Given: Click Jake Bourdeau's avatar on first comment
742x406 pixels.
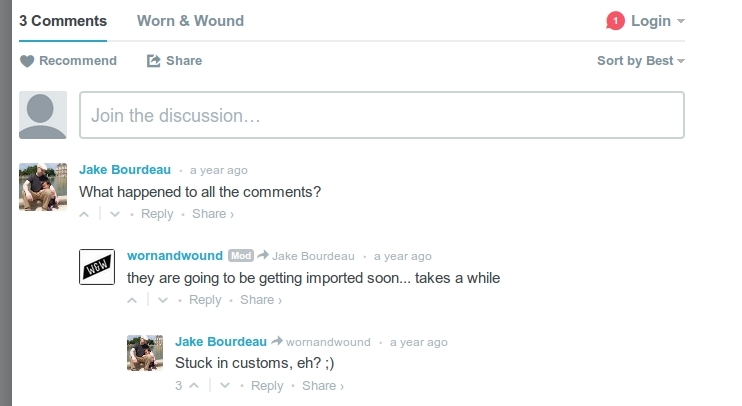Looking at the screenshot, I should pos(43,187).
